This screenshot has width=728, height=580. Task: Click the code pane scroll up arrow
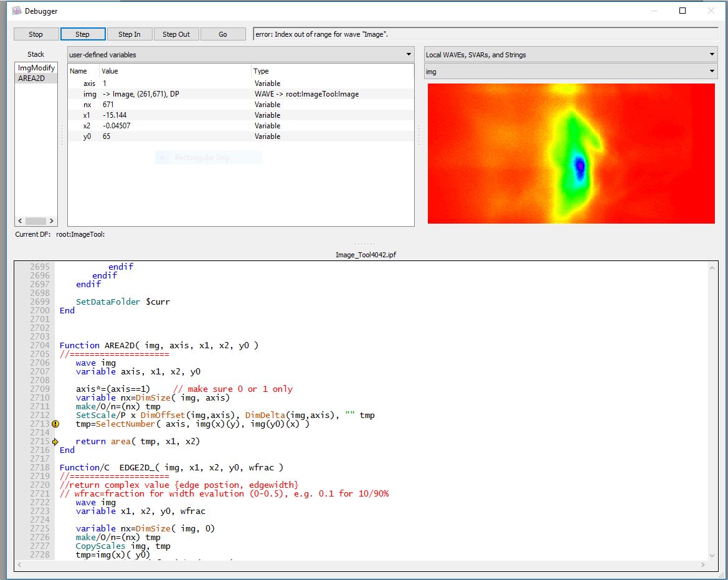click(x=712, y=267)
